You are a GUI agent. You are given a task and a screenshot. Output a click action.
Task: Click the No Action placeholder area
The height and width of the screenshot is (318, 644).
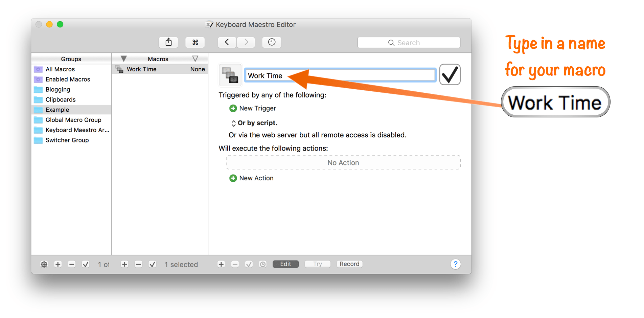click(343, 163)
